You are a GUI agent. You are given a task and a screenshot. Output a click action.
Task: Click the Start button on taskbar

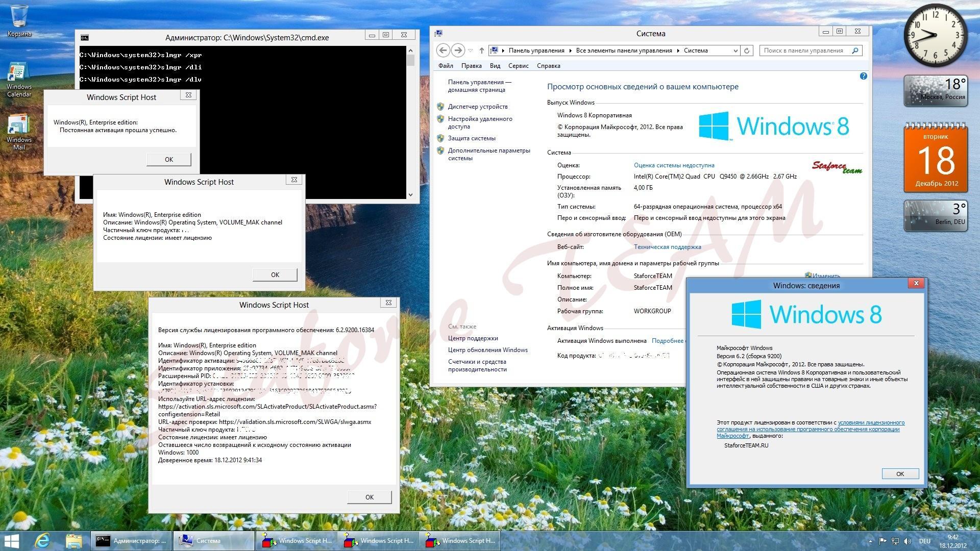(11, 541)
